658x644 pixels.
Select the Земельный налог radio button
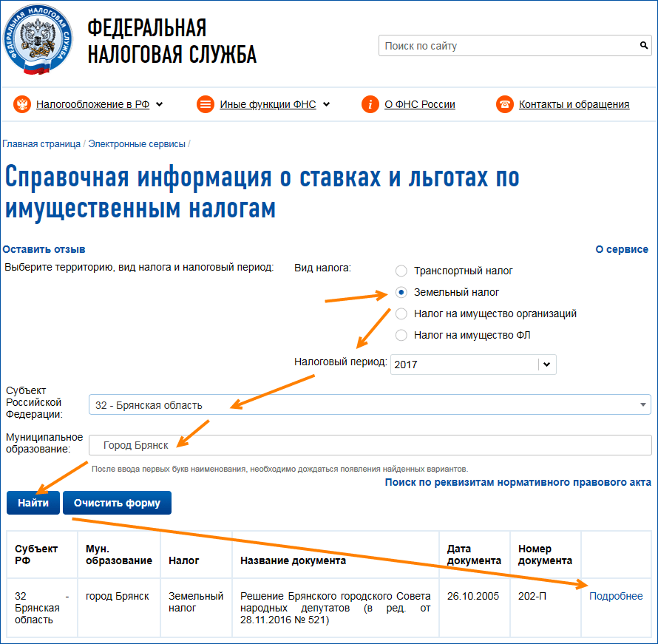point(401,292)
